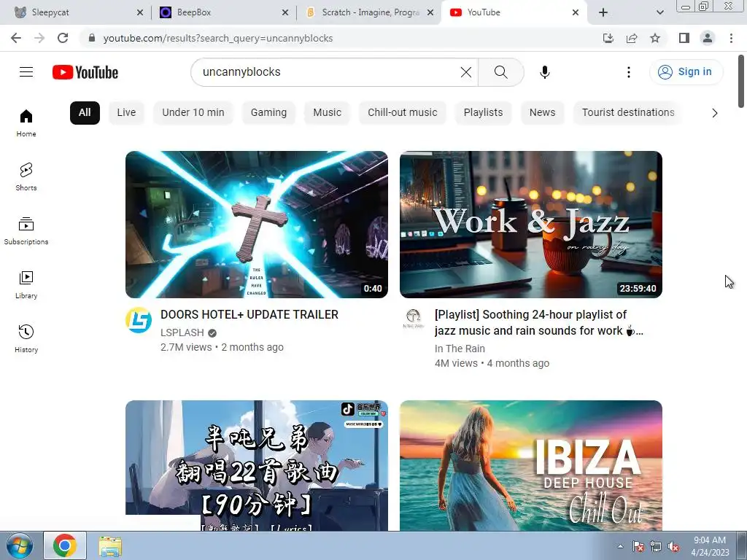This screenshot has height=560, width=747.
Task: Open YouTube settings three-dot menu
Action: pos(628,72)
